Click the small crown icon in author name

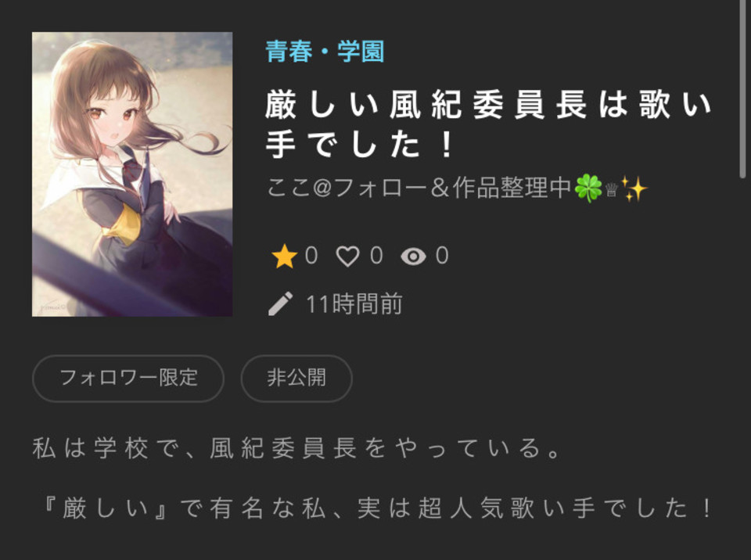611,191
